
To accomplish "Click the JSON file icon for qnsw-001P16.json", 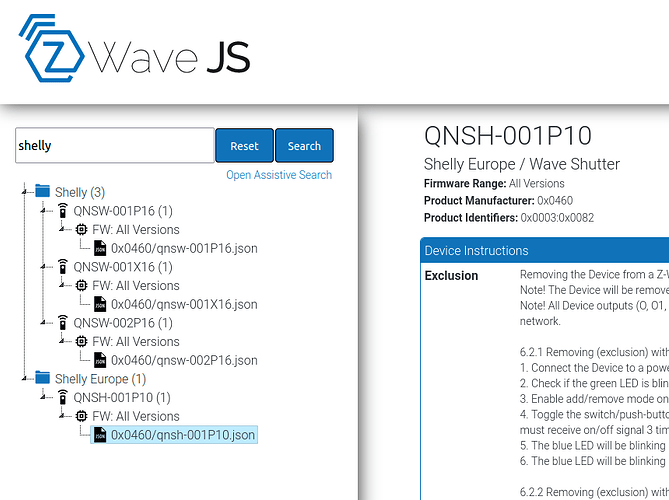I will pyautogui.click(x=100, y=248).
